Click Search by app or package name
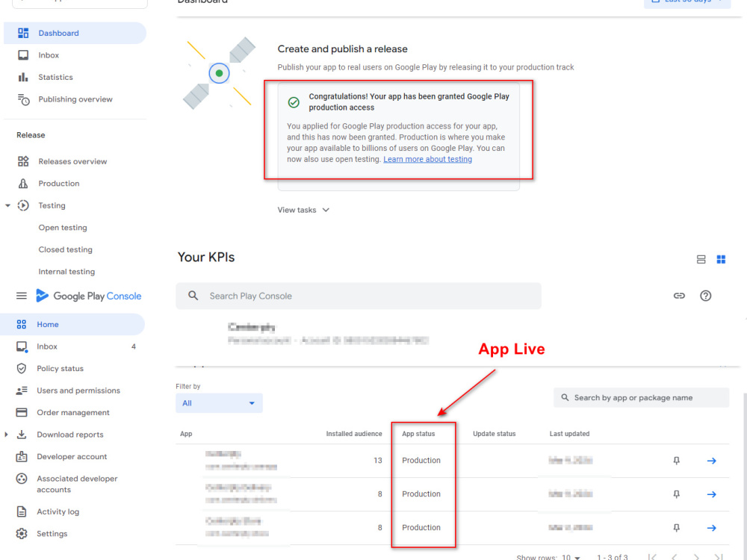Image resolution: width=747 pixels, height=560 pixels. [641, 398]
